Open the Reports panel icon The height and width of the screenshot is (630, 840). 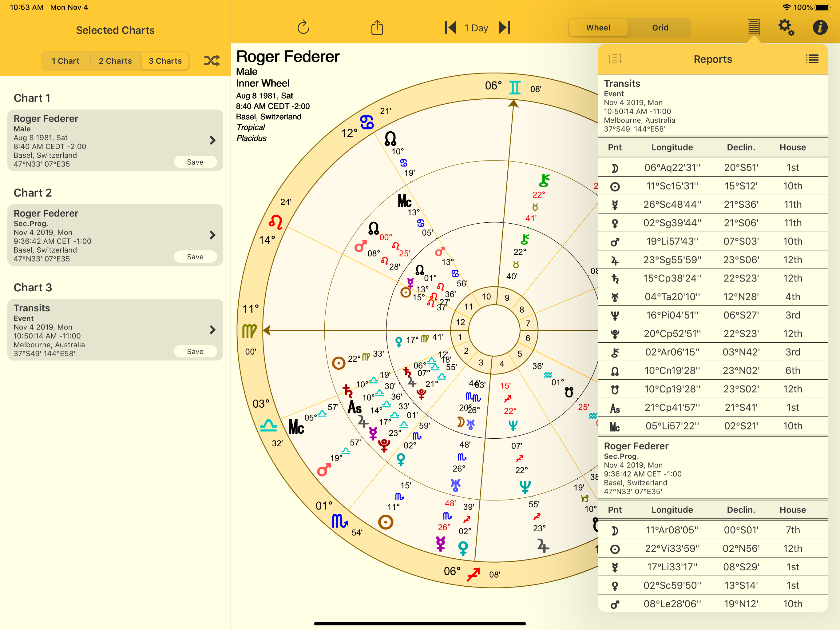pyautogui.click(x=753, y=27)
